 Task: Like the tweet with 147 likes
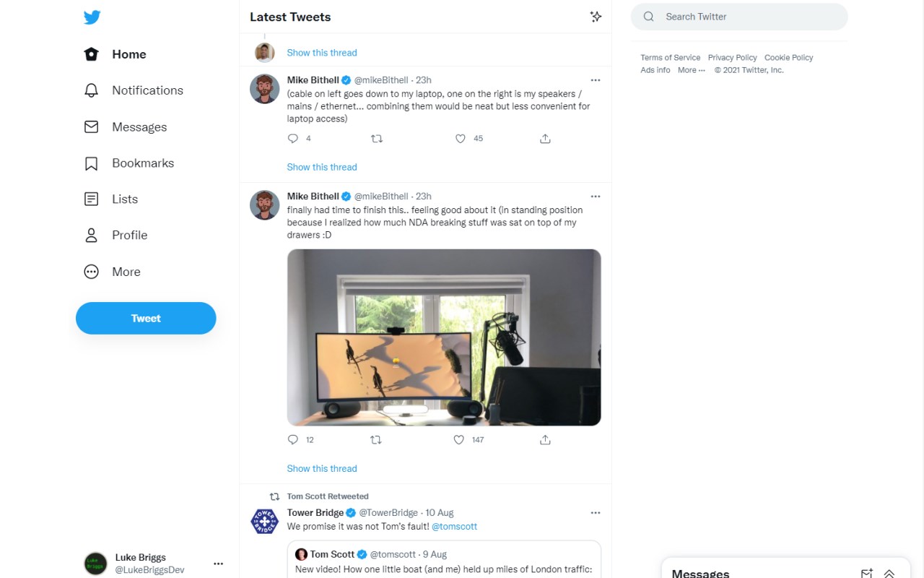click(459, 439)
